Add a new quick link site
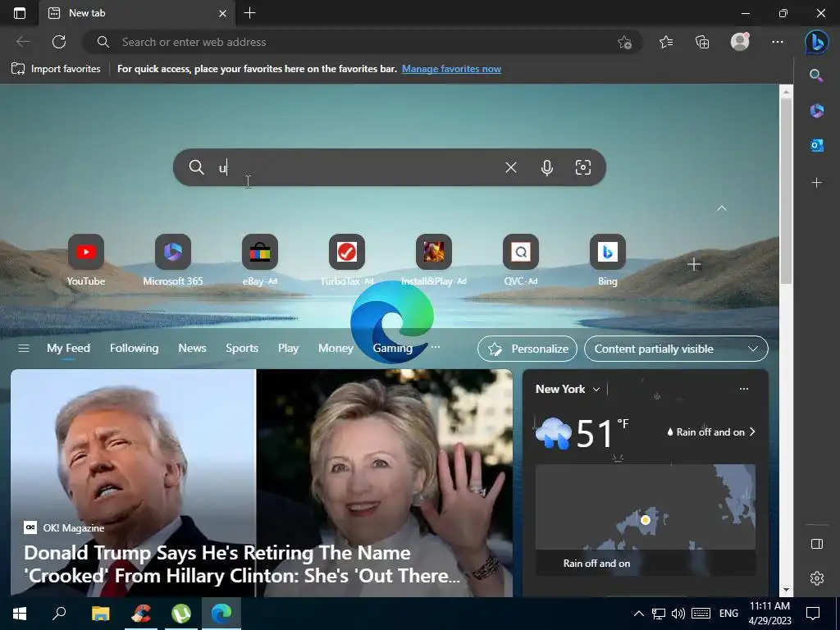The height and width of the screenshot is (630, 840). tap(694, 264)
